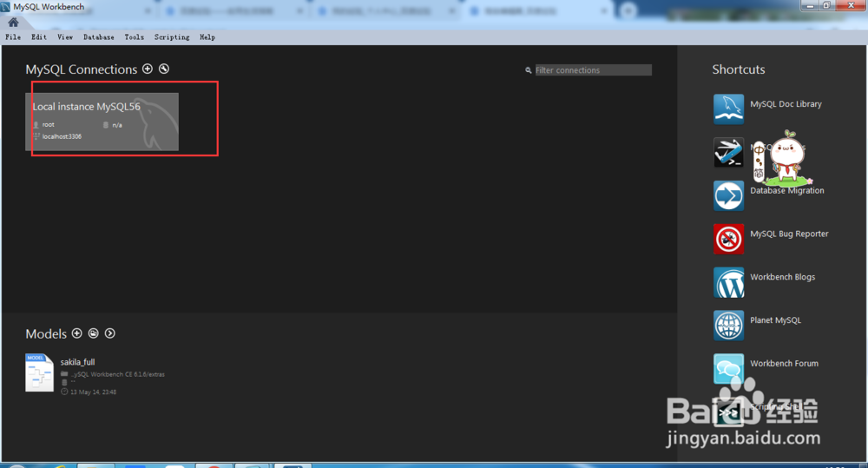Open sakila_full model file icon
868x468 pixels.
click(x=39, y=372)
